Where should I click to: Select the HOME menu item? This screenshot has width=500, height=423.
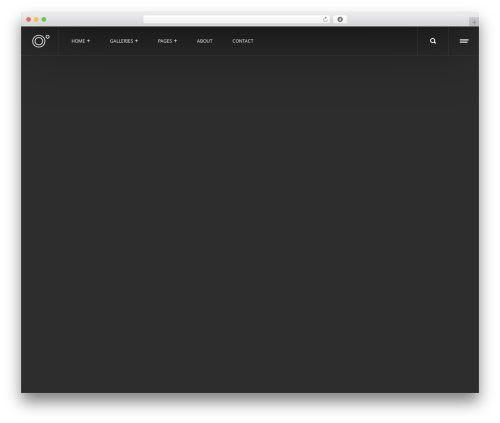pyautogui.click(x=78, y=41)
